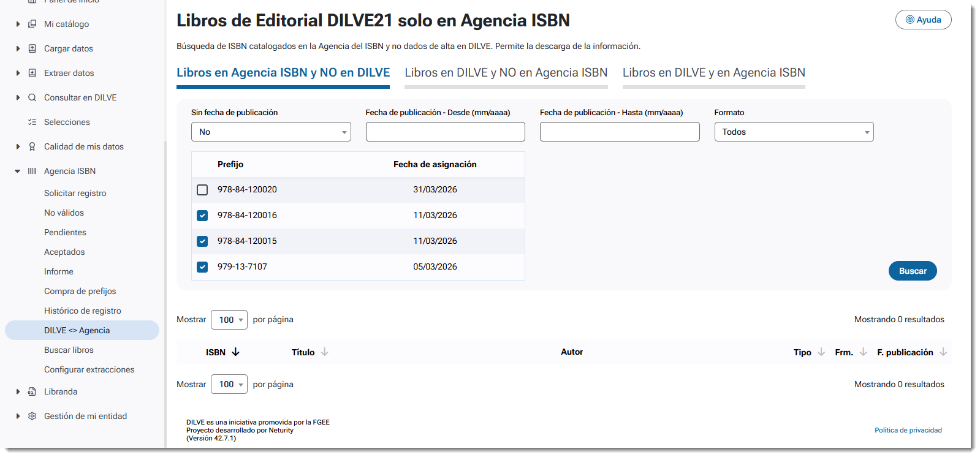
Task: Click the Calidad de mis datos badge icon
Action: [x=32, y=146]
